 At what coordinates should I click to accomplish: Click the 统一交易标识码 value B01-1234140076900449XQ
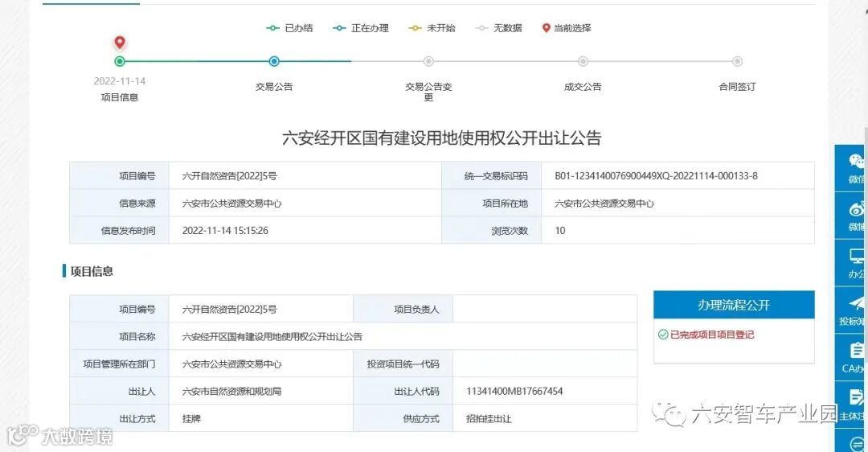pos(656,176)
